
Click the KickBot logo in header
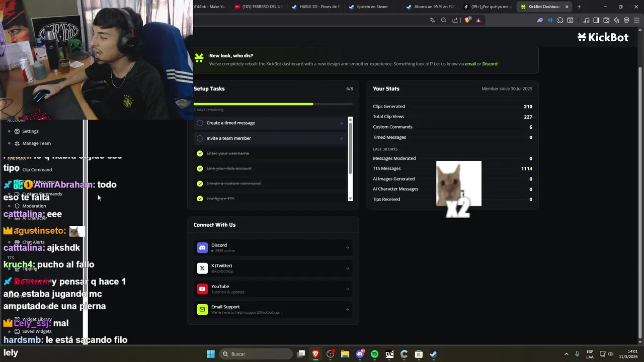[603, 37]
